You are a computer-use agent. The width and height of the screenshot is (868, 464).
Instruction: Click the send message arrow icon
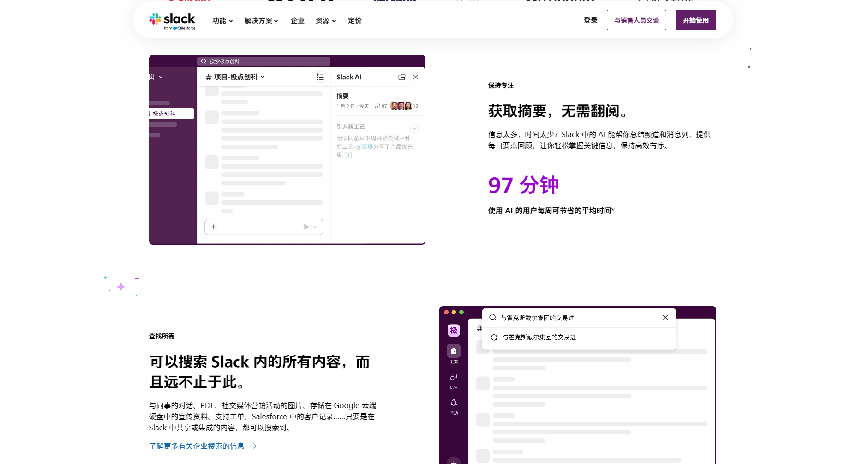click(x=305, y=227)
